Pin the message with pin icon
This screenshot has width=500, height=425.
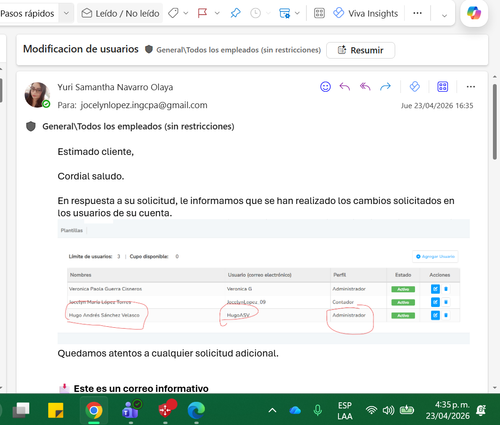(235, 13)
